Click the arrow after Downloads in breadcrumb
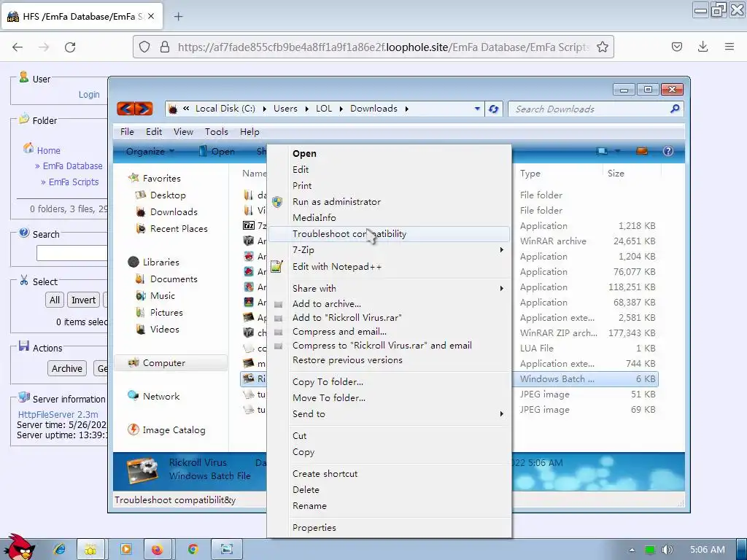The width and height of the screenshot is (747, 560). coord(406,109)
